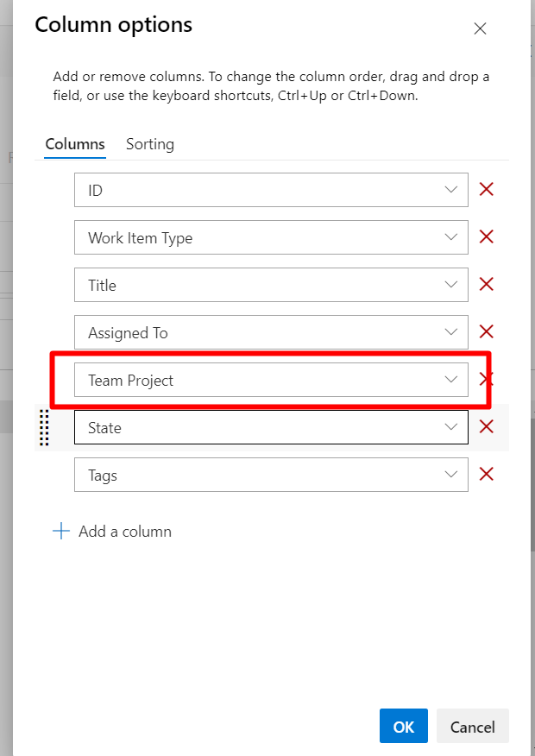Remove the ID column
The height and width of the screenshot is (756, 535).
pos(486,189)
